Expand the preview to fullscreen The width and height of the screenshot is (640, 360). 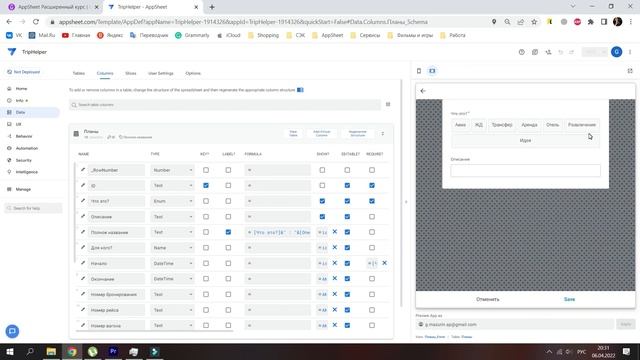[630, 71]
